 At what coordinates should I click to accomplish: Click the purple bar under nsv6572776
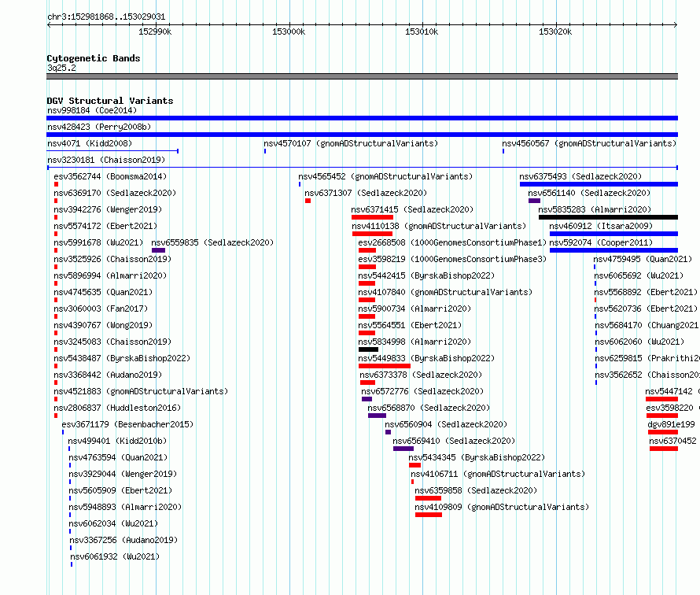coord(367,399)
